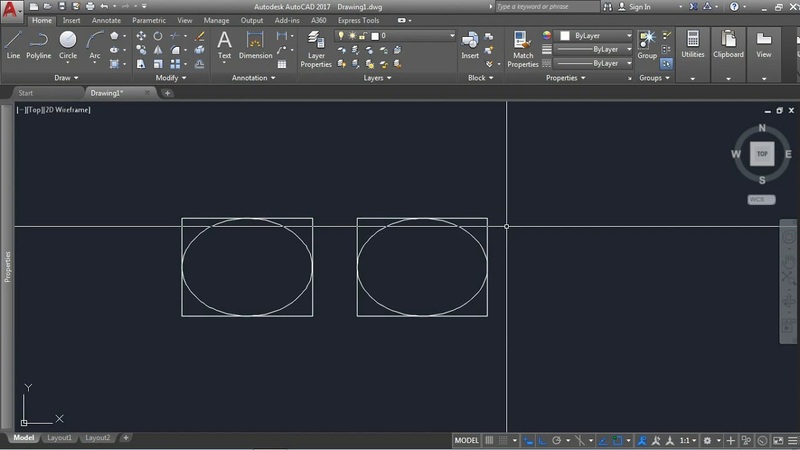Viewport: 800px width, 450px height.
Task: Click the Group tool icon
Action: (x=647, y=45)
